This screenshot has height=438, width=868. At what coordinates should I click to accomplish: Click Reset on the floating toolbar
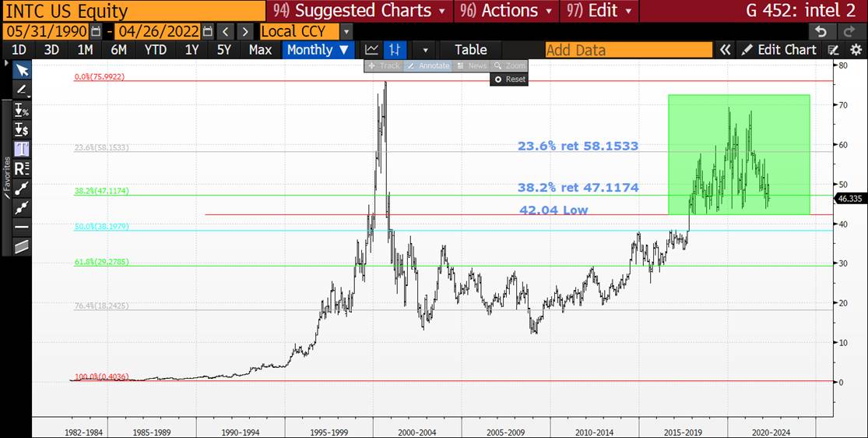click(509, 79)
